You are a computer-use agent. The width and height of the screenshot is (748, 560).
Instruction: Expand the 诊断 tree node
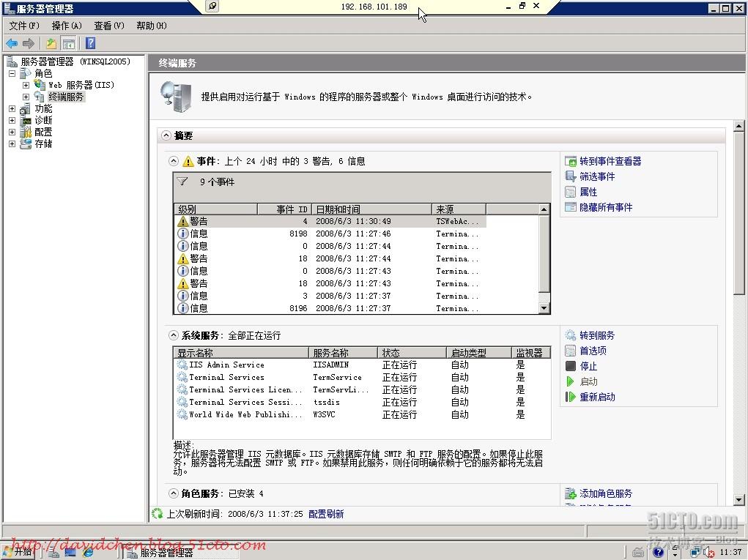(12, 120)
